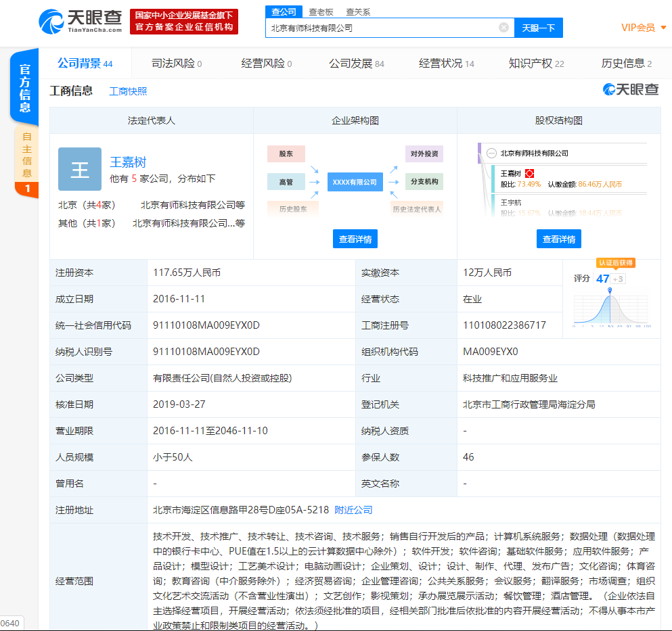Click the 王 avatar of legal representative
672x631 pixels.
[x=80, y=169]
